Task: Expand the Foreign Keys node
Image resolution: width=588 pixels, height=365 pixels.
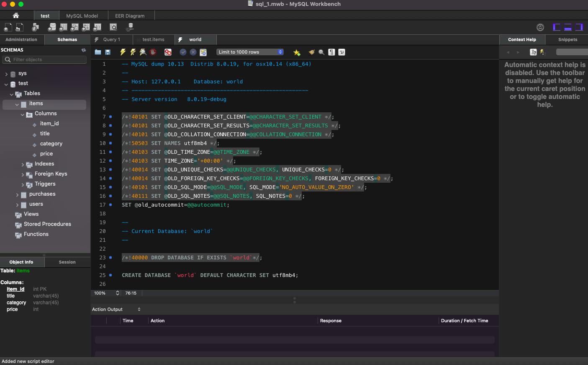Action: click(x=23, y=174)
